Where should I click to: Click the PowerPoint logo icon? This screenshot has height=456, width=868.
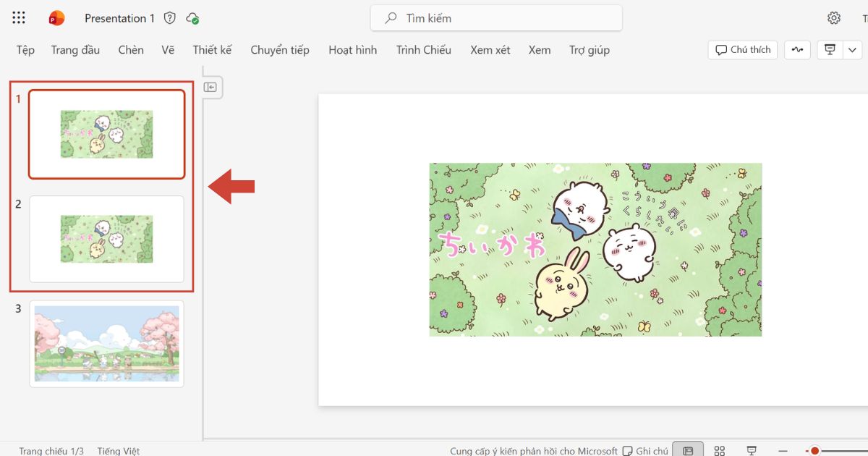pyautogui.click(x=56, y=18)
